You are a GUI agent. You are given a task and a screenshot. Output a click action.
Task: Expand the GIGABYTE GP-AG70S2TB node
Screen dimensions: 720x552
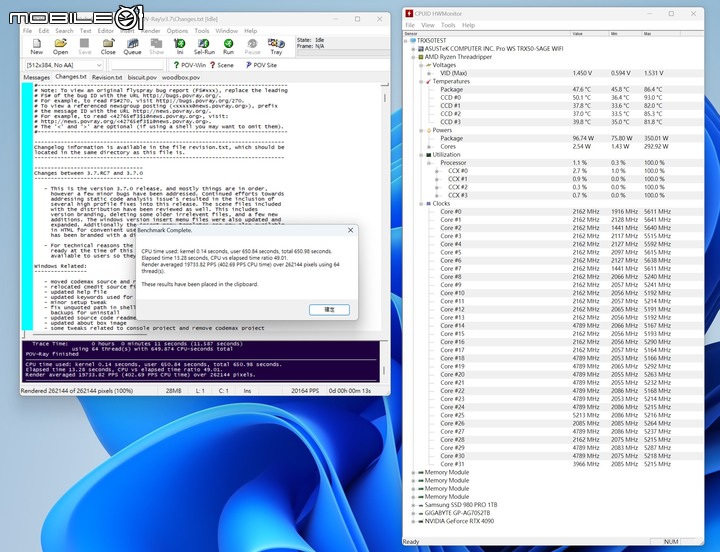414,513
